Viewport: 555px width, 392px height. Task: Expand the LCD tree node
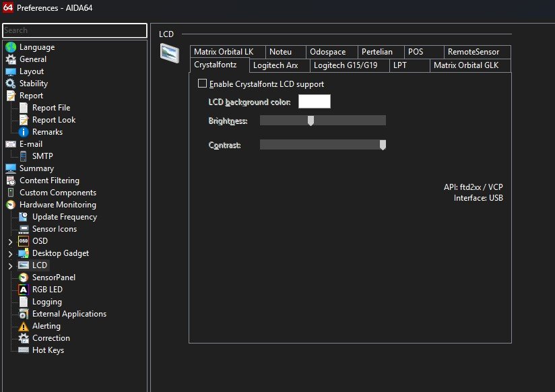pyautogui.click(x=10, y=266)
